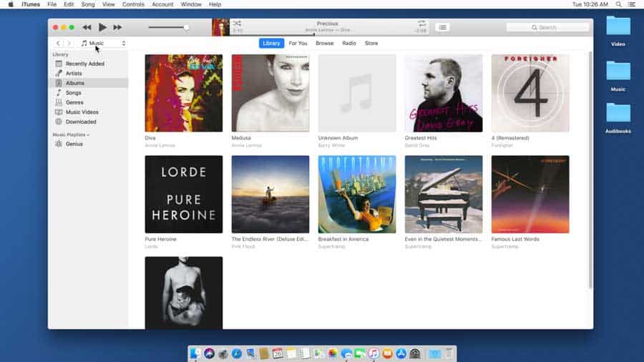Open the Controls menu in the menu bar

[x=133, y=4]
